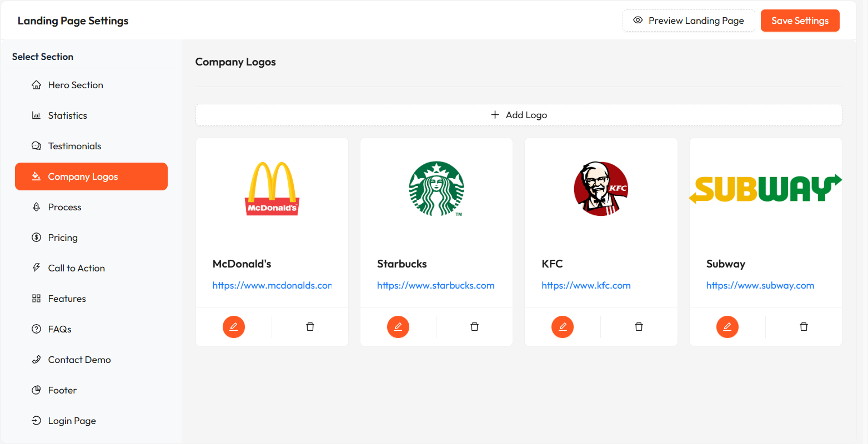Open the starbucks.com link
868x444 pixels.
pyautogui.click(x=436, y=285)
